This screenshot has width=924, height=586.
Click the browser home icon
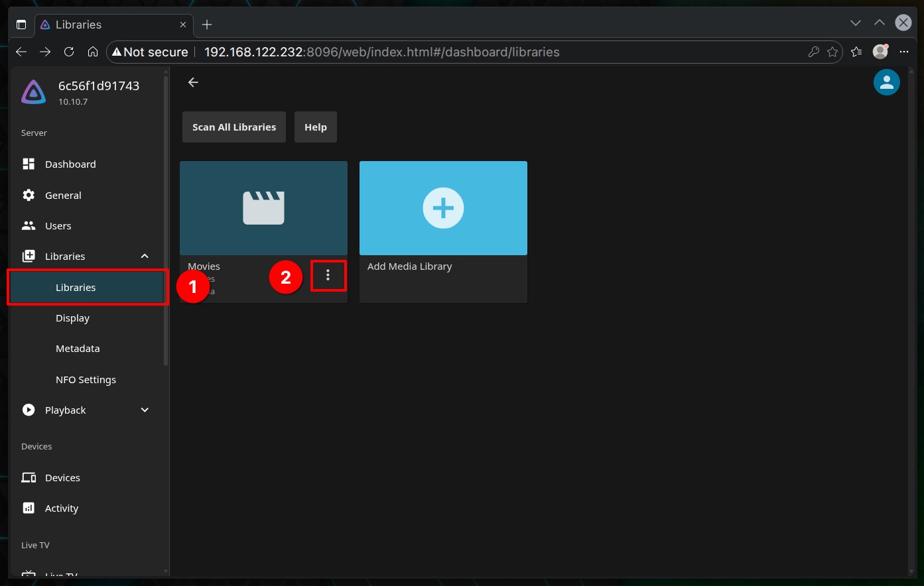pyautogui.click(x=93, y=52)
